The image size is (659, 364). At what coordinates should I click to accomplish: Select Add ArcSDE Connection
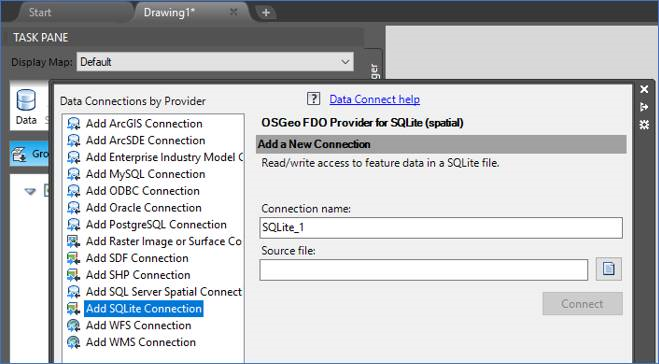click(x=145, y=140)
